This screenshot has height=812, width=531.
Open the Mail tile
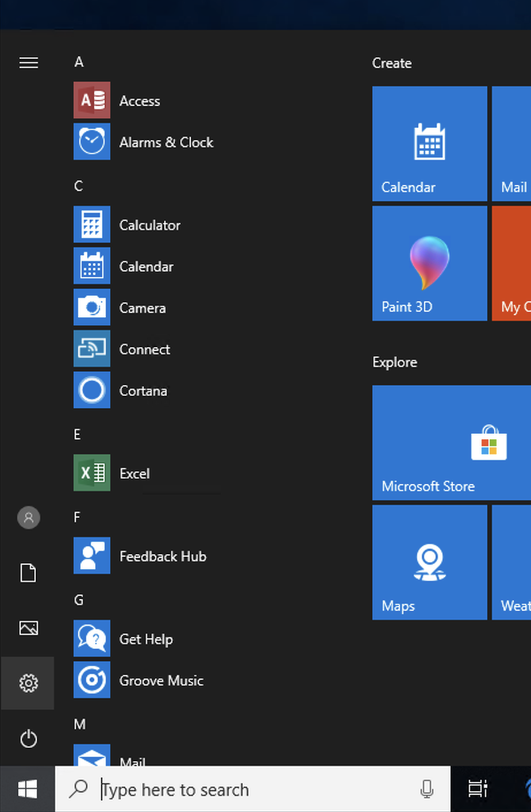coord(511,144)
